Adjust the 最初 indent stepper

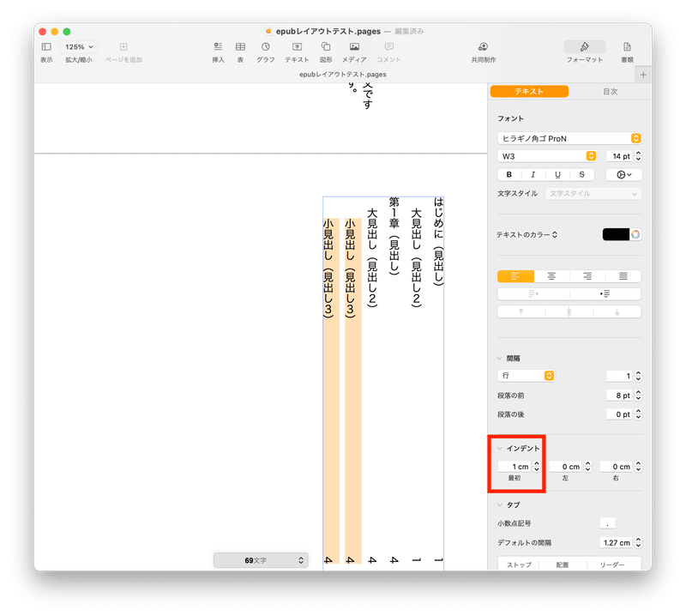pyautogui.click(x=537, y=467)
